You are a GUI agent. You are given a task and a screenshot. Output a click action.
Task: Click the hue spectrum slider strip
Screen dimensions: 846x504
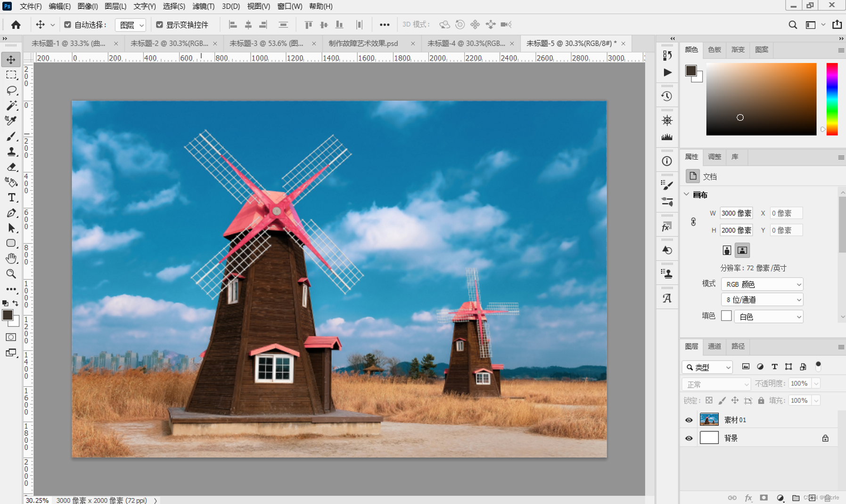pyautogui.click(x=832, y=99)
